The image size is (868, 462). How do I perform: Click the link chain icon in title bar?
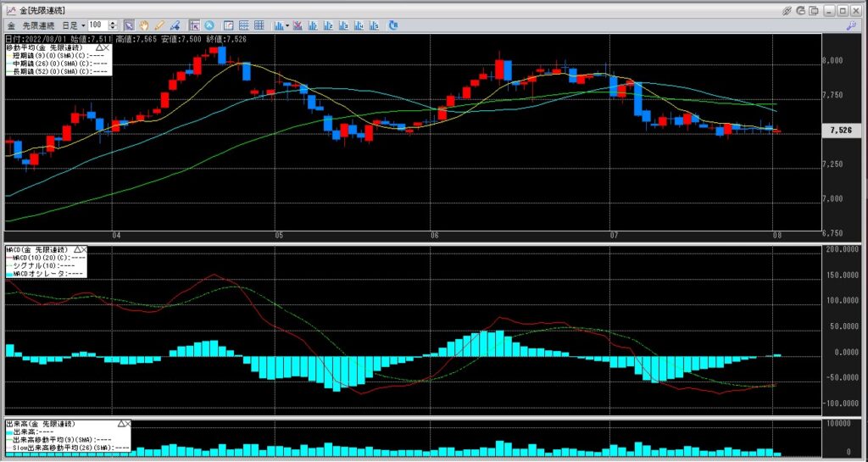click(787, 9)
